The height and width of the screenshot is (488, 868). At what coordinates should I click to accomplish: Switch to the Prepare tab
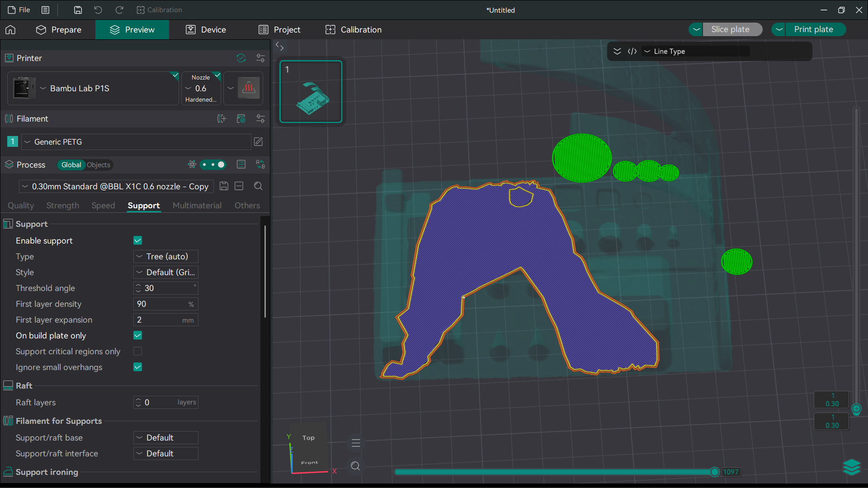coord(58,30)
